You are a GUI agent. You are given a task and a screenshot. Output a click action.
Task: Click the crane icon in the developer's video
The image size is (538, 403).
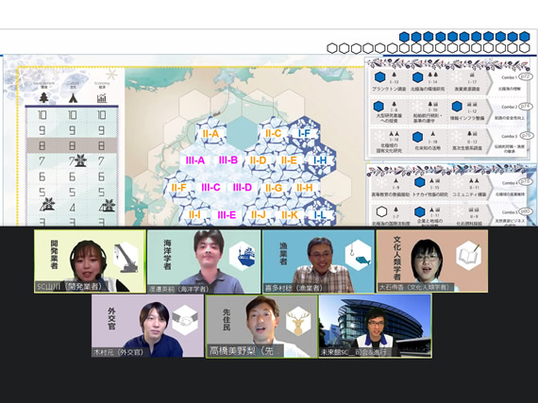click(x=126, y=257)
